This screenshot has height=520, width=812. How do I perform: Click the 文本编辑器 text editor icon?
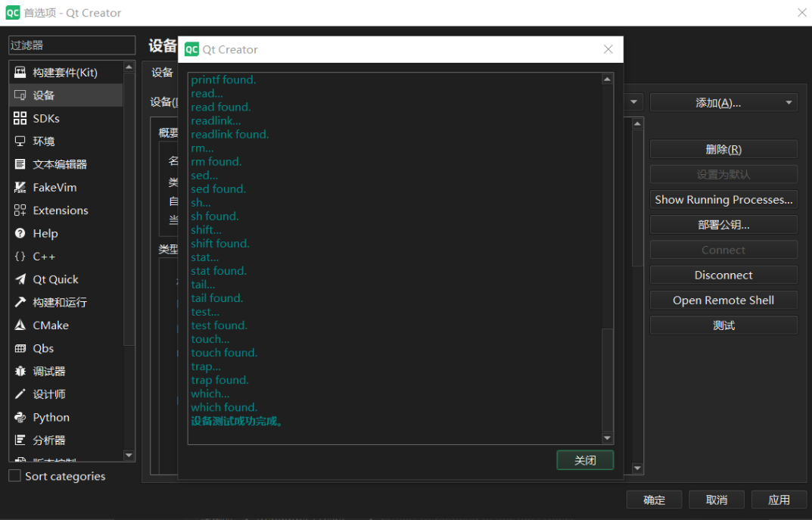pos(20,164)
